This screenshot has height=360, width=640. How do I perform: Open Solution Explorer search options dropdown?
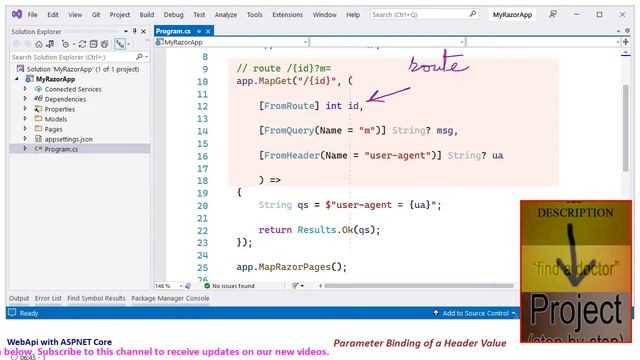pyautogui.click(x=147, y=57)
